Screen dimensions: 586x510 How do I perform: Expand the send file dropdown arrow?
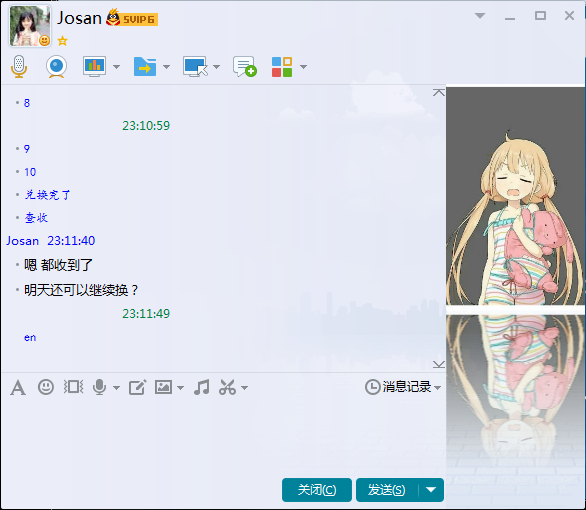pyautogui.click(x=166, y=67)
